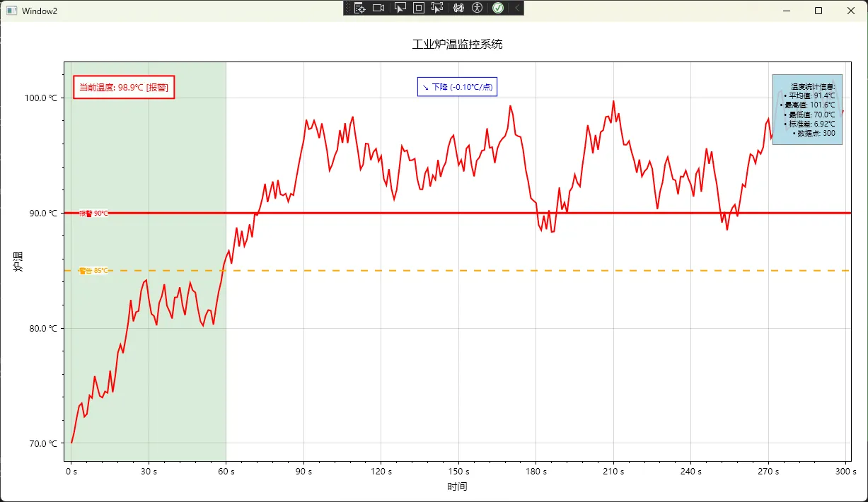Collapse the debug toolbar with the chevron
The height and width of the screenshot is (502, 868).
click(517, 8)
